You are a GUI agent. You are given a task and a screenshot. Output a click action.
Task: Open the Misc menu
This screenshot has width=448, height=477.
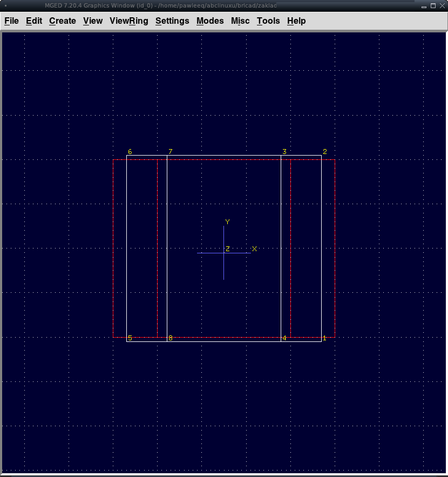tap(240, 21)
